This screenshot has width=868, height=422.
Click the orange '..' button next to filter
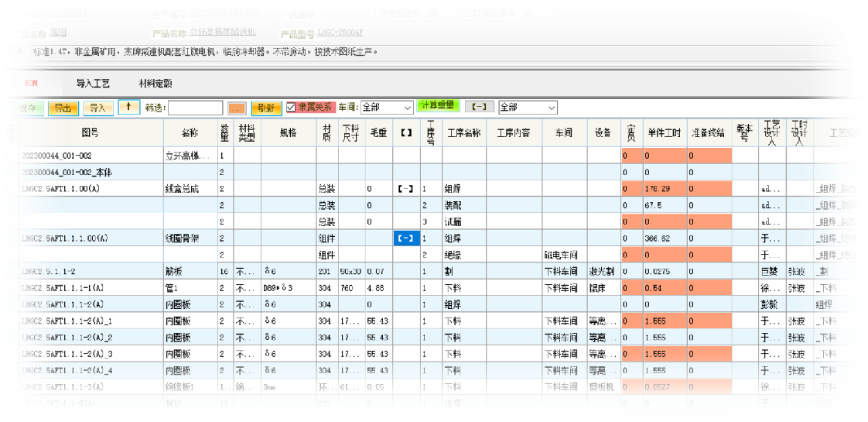[237, 108]
